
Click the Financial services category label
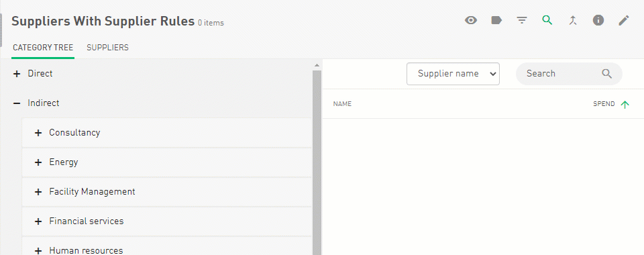[x=87, y=221]
